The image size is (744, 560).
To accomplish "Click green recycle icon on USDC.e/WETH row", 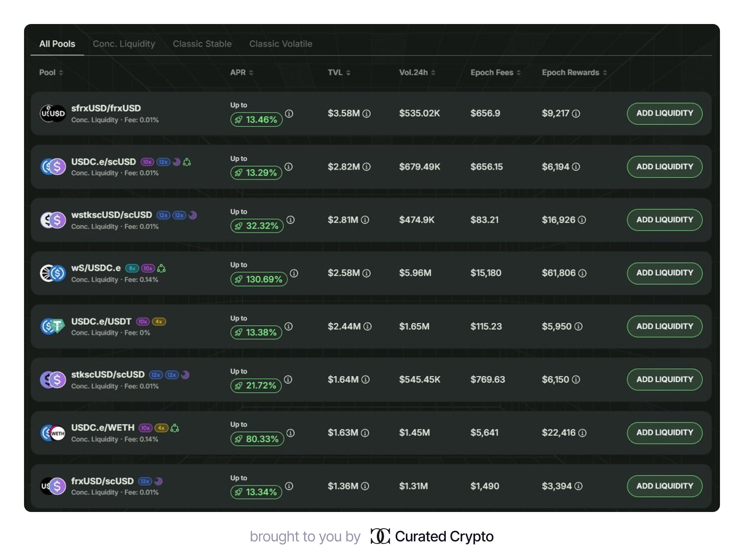I will pyautogui.click(x=174, y=428).
